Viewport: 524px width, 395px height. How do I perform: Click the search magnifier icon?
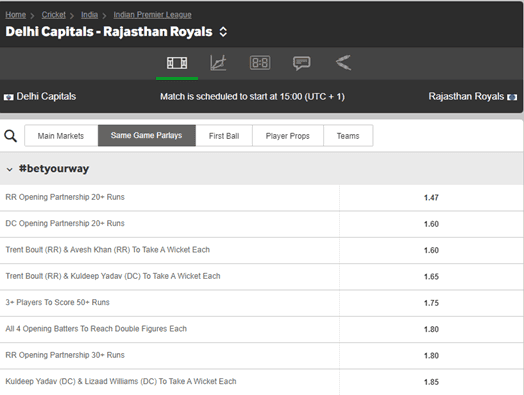click(x=10, y=136)
